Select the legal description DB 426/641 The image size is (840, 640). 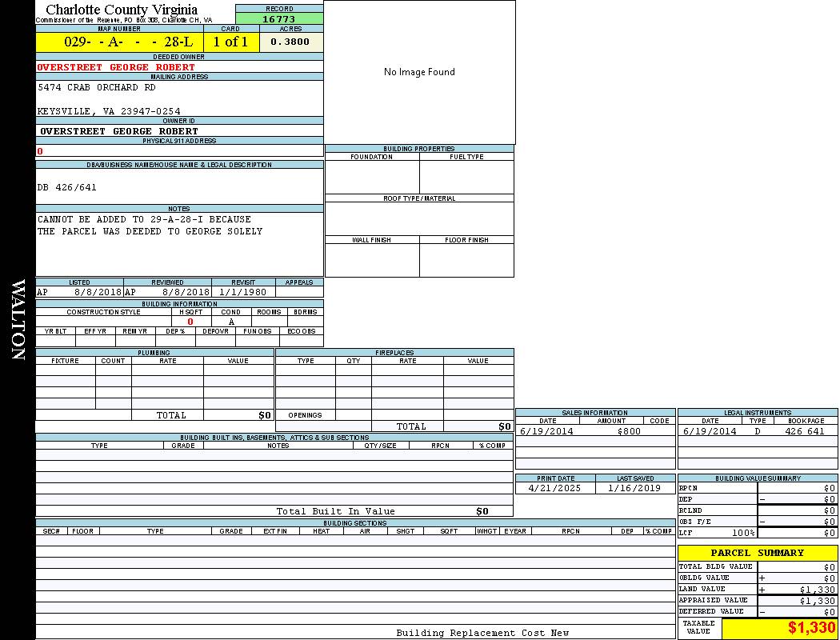tap(67, 187)
